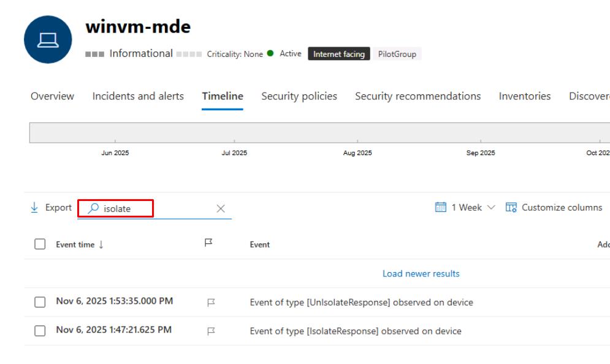Toggle the select all events checkbox
This screenshot has height=364, width=610.
coord(40,245)
